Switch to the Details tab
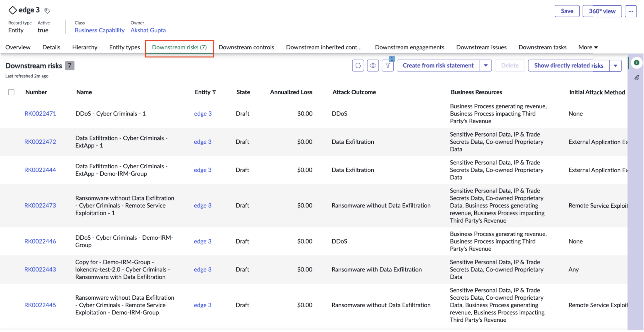644x332 pixels. [51, 47]
